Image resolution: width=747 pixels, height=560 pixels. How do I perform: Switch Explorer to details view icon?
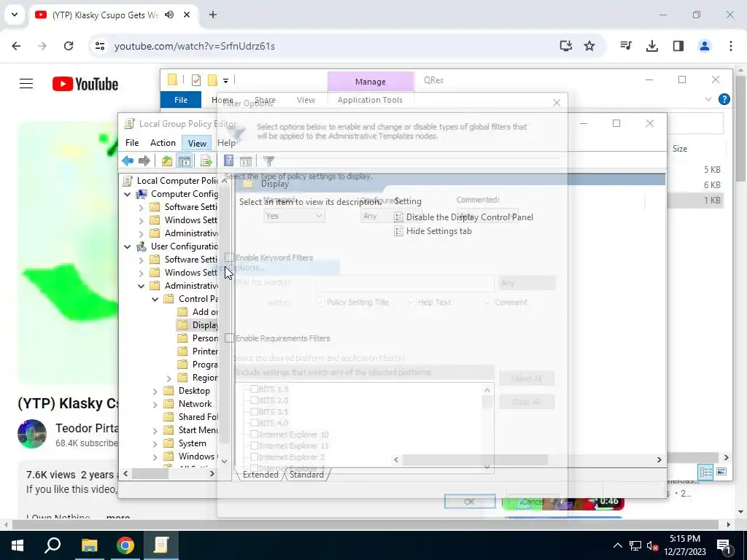[x=705, y=472]
